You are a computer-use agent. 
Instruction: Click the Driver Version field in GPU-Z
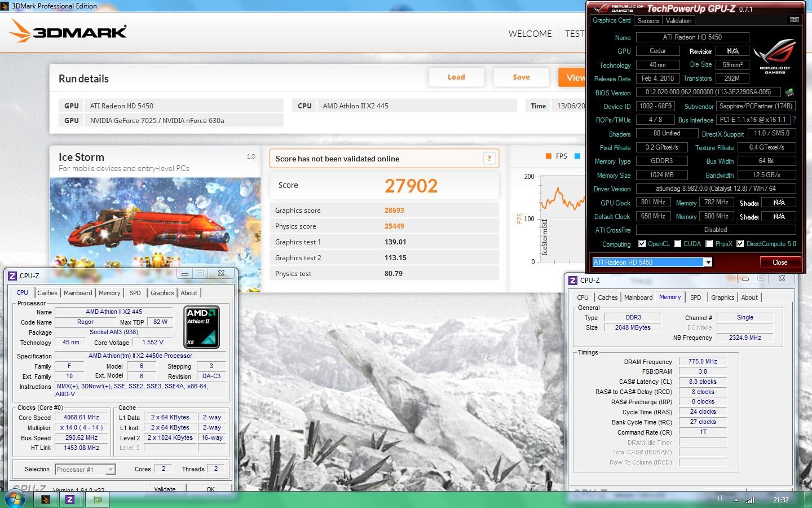click(x=716, y=189)
